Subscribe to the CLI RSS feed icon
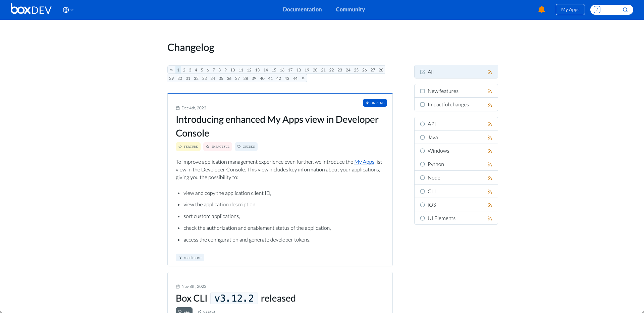This screenshot has width=644, height=313. (x=490, y=191)
